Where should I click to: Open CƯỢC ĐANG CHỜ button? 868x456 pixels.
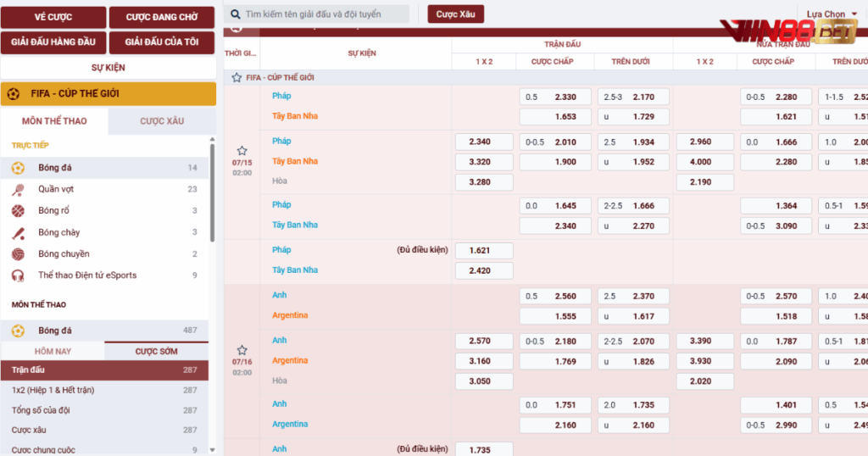162,17
